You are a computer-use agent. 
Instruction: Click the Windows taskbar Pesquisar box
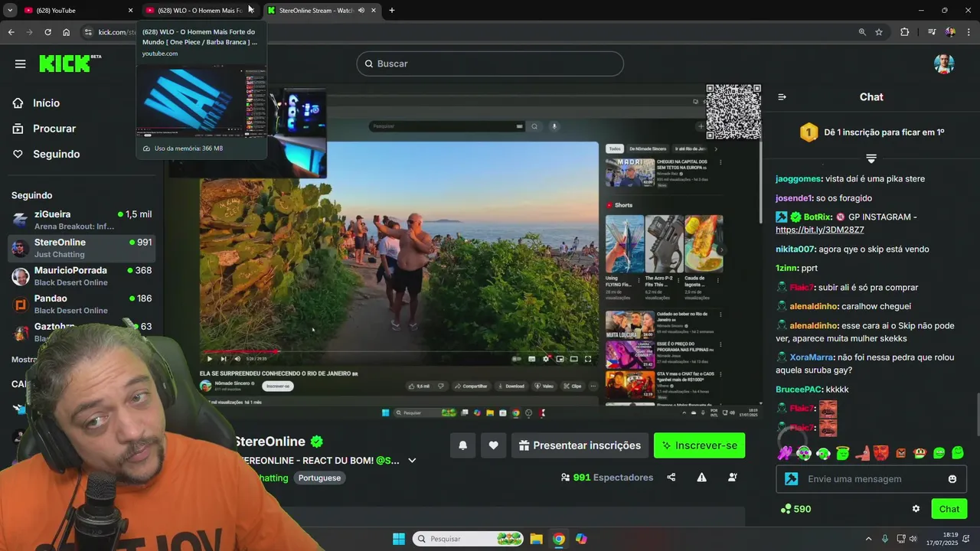[467, 539]
